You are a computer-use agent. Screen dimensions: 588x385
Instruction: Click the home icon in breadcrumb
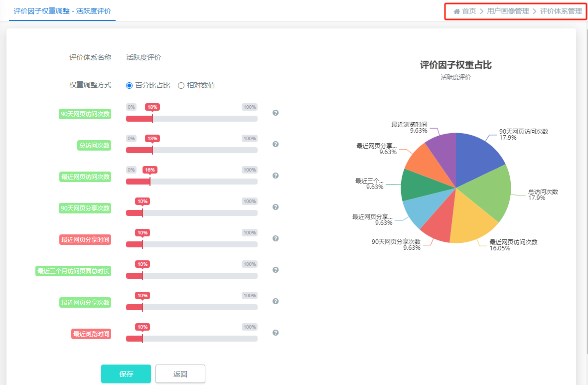point(456,11)
